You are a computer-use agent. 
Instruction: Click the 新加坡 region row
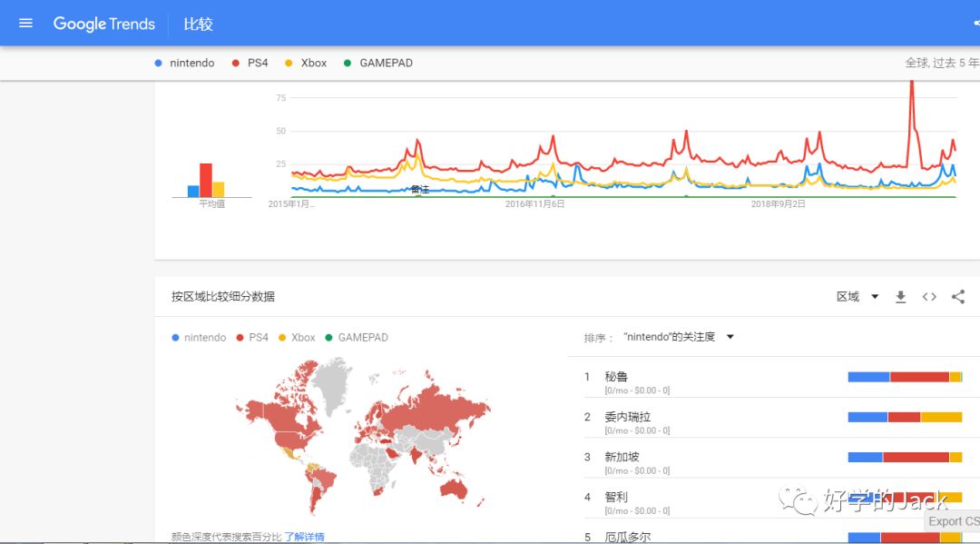[x=621, y=457]
